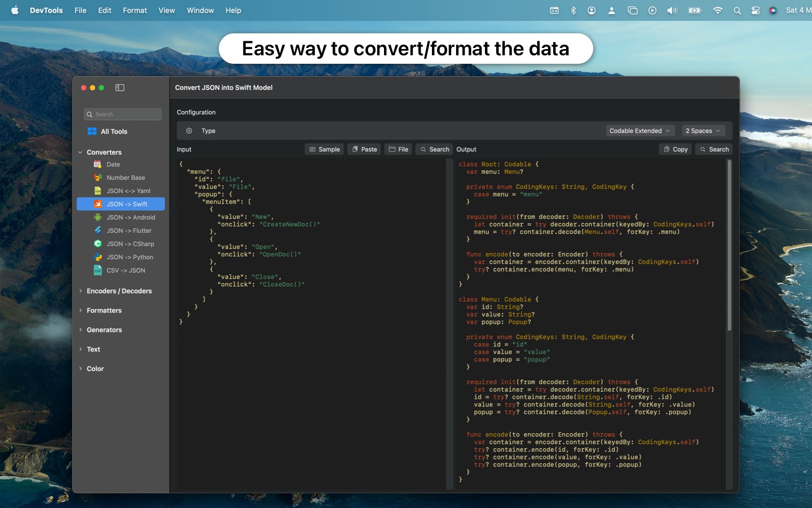Open Siri from the menu bar
This screenshot has width=812, height=508.
(773, 10)
